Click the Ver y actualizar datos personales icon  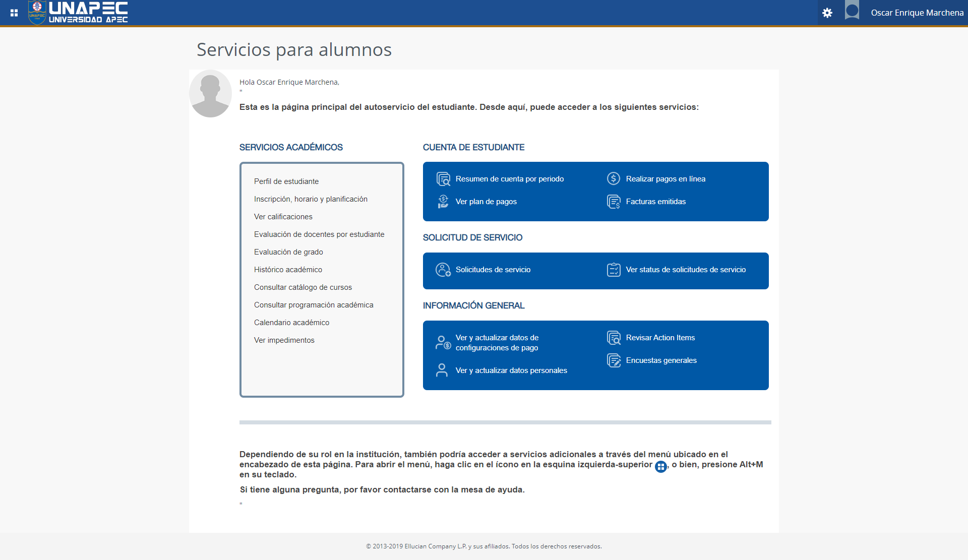[x=442, y=370]
